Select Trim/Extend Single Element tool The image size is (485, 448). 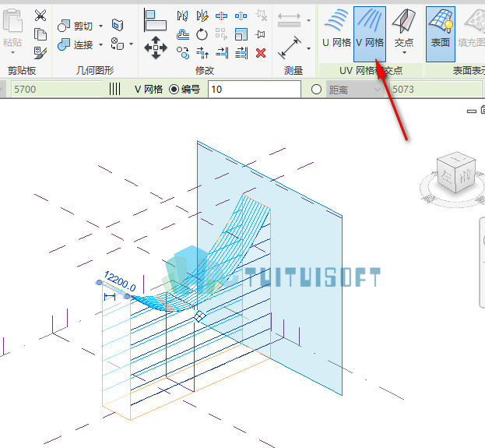pyautogui.click(x=222, y=53)
